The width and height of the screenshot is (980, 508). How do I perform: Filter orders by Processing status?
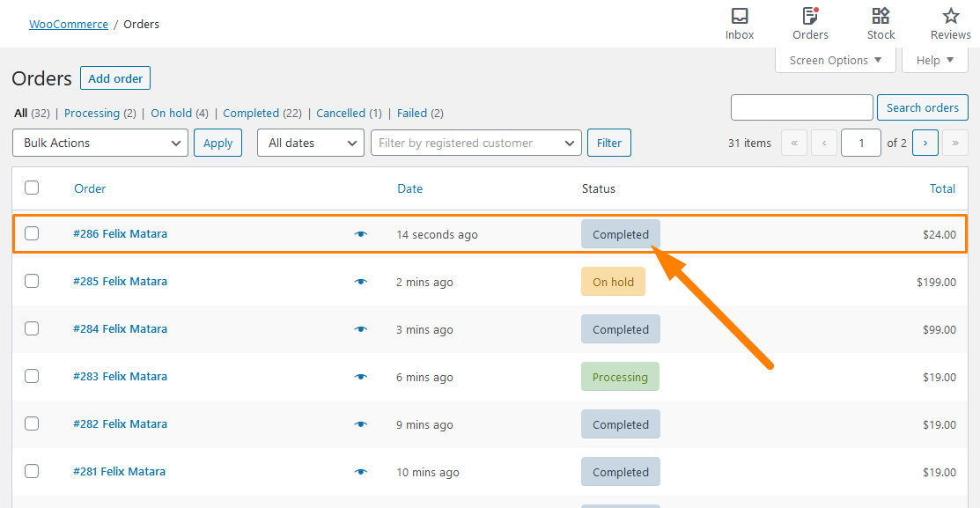coord(92,113)
